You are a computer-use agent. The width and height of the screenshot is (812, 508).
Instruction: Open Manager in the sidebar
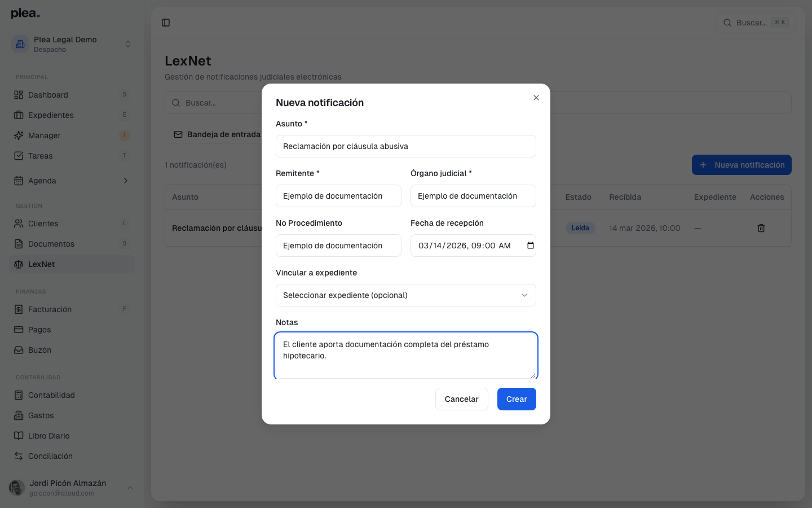pos(72,135)
